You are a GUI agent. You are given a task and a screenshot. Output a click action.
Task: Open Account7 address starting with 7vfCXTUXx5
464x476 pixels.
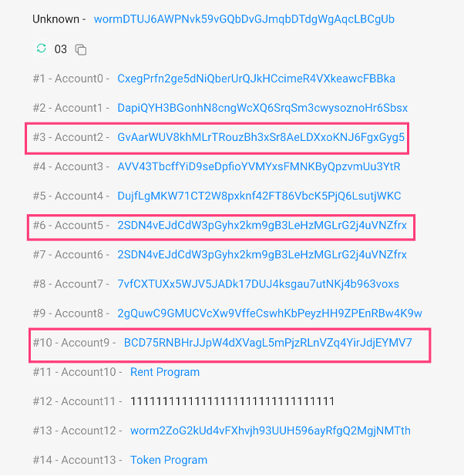point(258,284)
